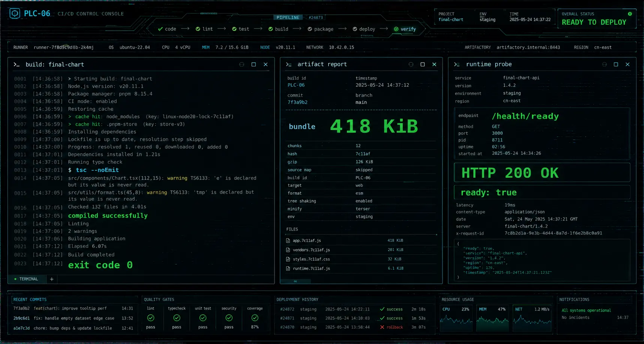Select commit a1e7c3d chore: bump deps
The image size is (644, 344).
[73, 328]
